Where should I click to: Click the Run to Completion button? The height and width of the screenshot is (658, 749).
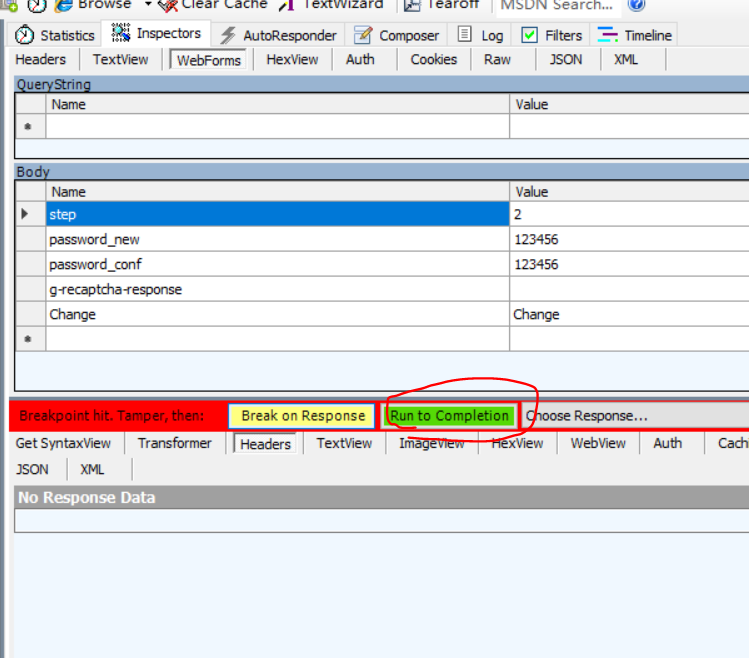click(449, 416)
